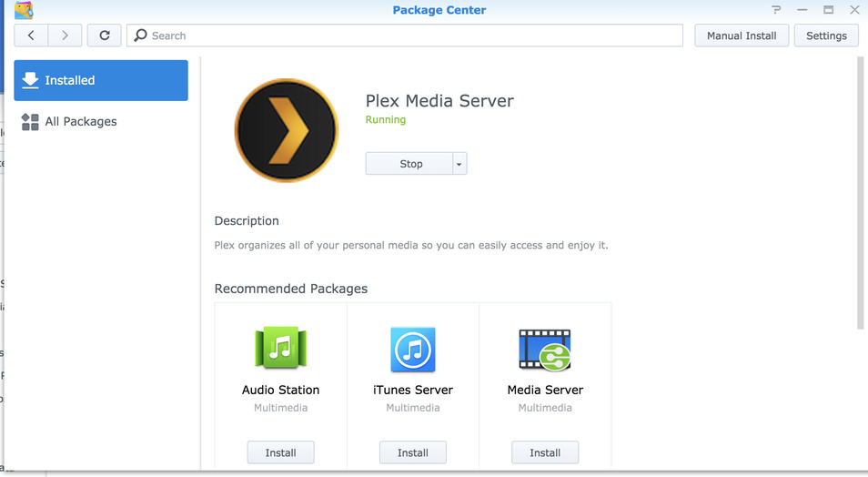Go back with the left arrow button
Screen dimensions: 868x477
tap(31, 36)
